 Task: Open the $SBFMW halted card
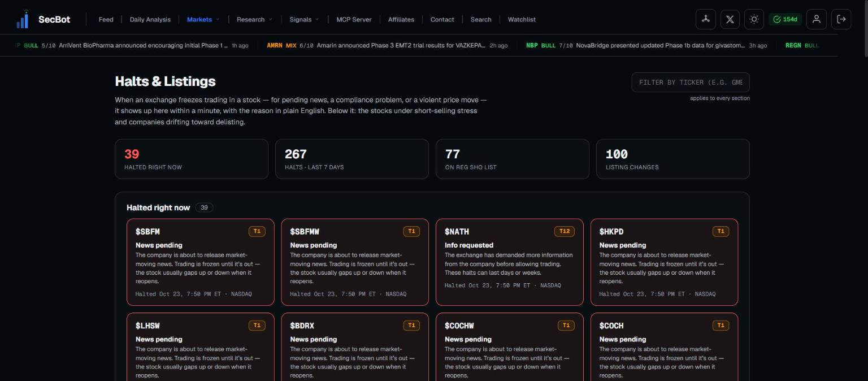tap(355, 262)
